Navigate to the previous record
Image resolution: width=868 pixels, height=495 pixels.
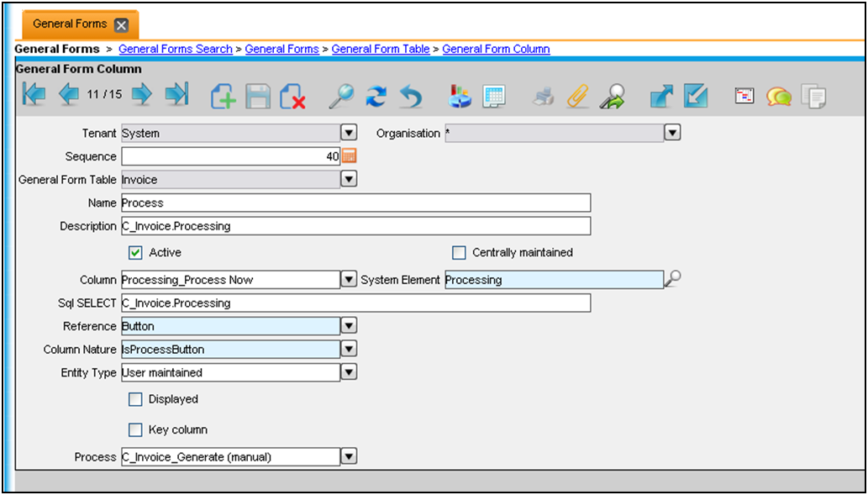pos(69,95)
